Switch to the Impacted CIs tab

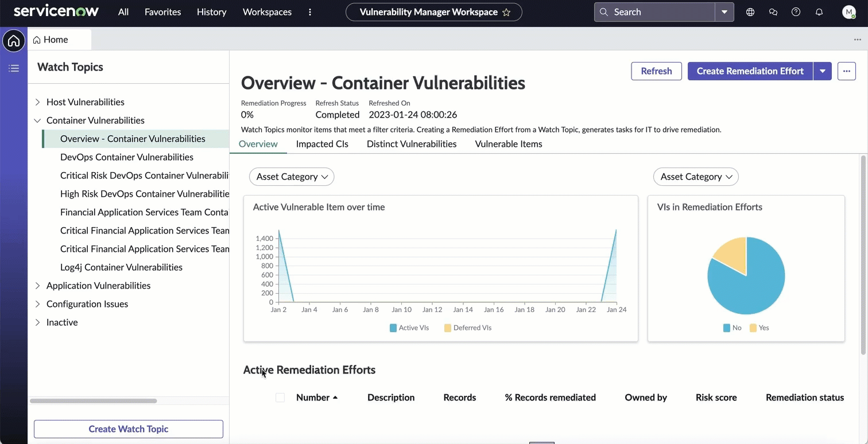[322, 144]
